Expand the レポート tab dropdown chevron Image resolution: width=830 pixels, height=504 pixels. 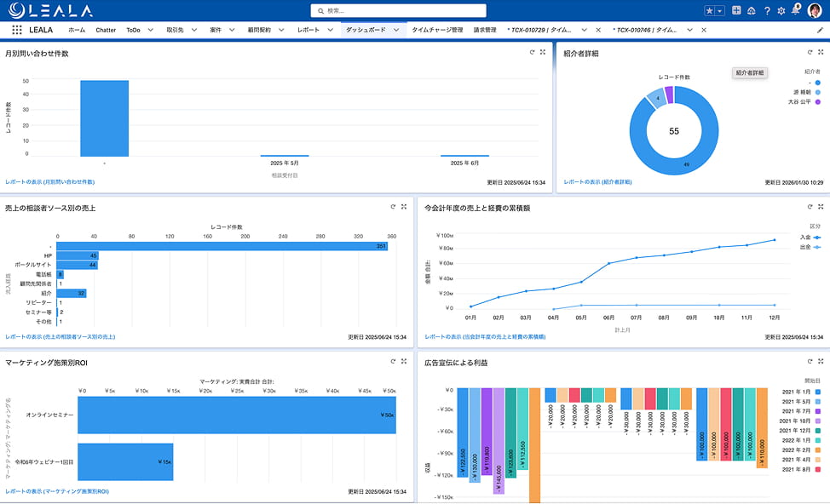[x=331, y=30]
